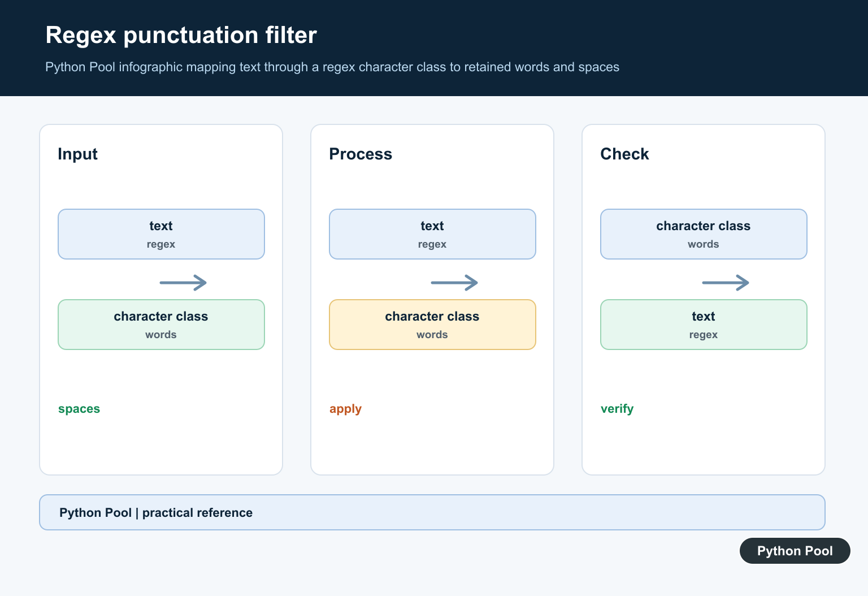The image size is (868, 596).
Task: Click the dark Python Pool badge
Action: coord(795,551)
